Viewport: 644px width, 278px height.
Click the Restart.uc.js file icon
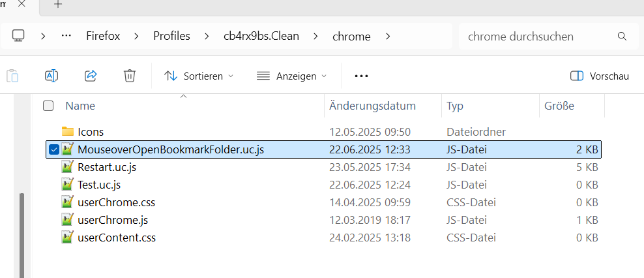coord(66,167)
